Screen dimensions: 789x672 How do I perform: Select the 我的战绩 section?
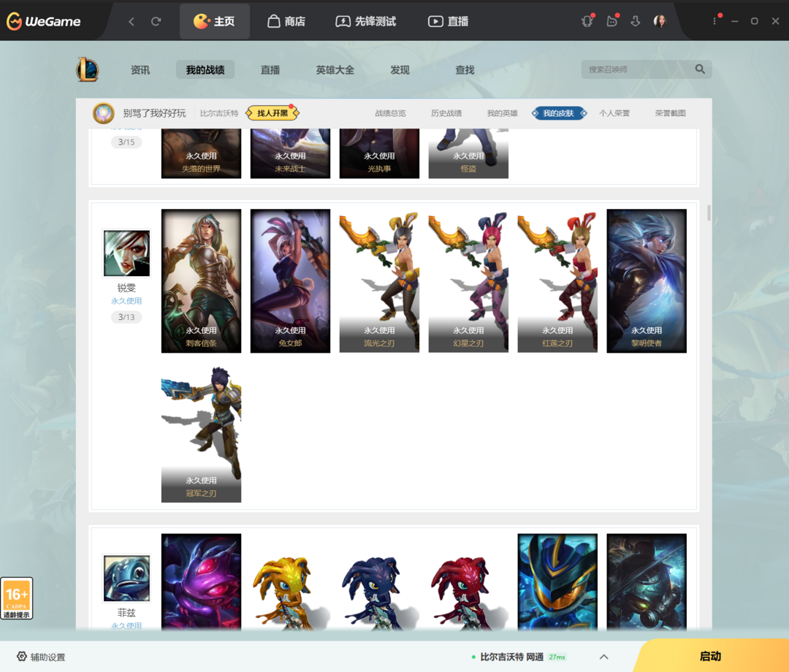coord(205,70)
